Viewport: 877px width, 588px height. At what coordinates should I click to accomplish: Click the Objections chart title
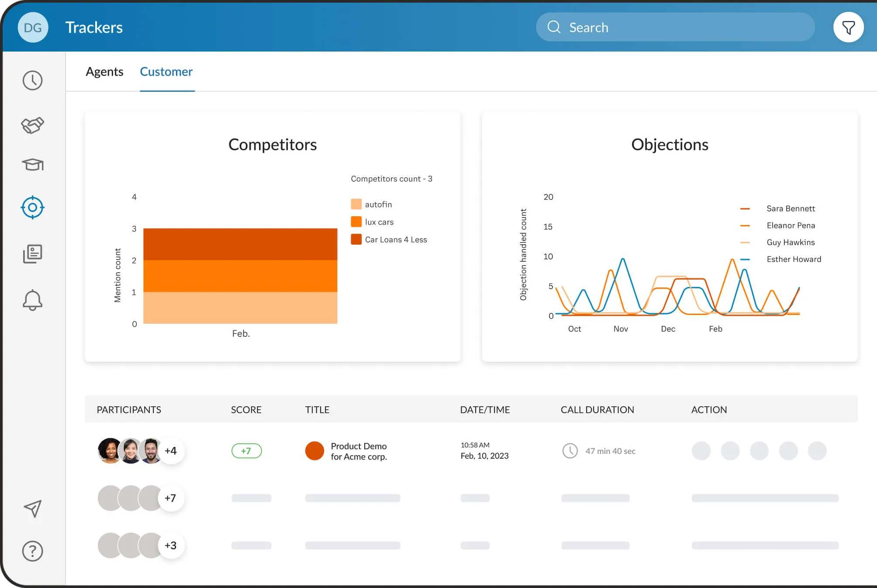click(670, 145)
